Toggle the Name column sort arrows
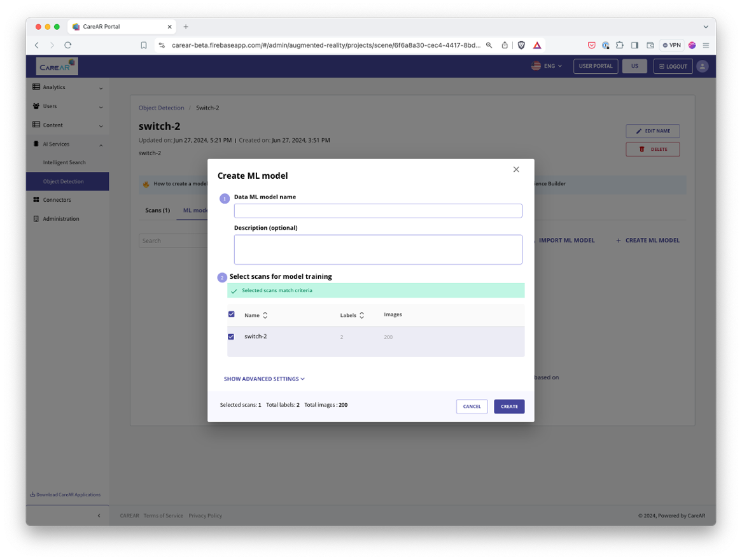Screen dimensions: 742x560 265,314
